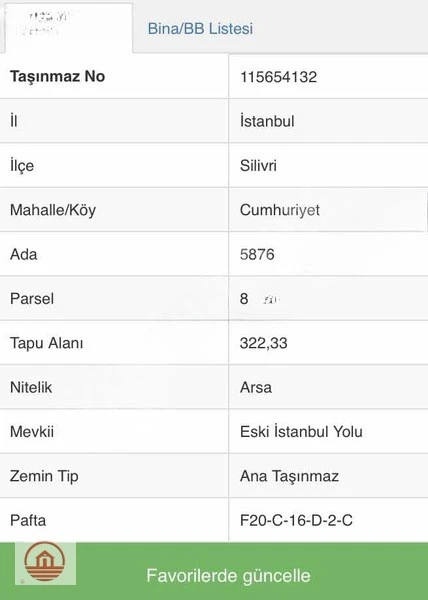The height and width of the screenshot is (600, 428).
Task: Click the Mahalle/Köy row label
Action: coord(53,210)
